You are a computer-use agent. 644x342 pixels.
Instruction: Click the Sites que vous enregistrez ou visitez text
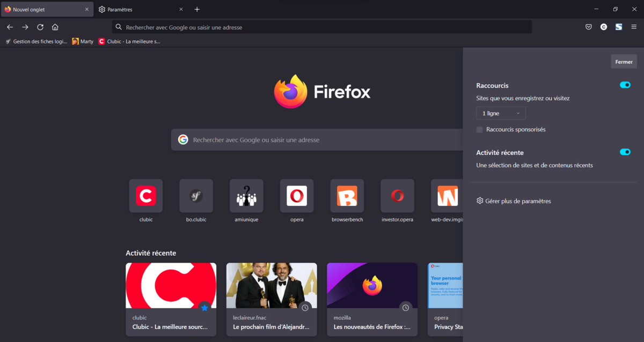[523, 99]
